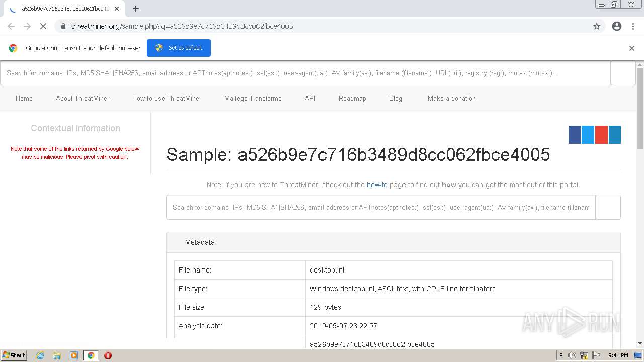Click the action center flag tray icon
Screen dimensions: 644x362
(596, 355)
